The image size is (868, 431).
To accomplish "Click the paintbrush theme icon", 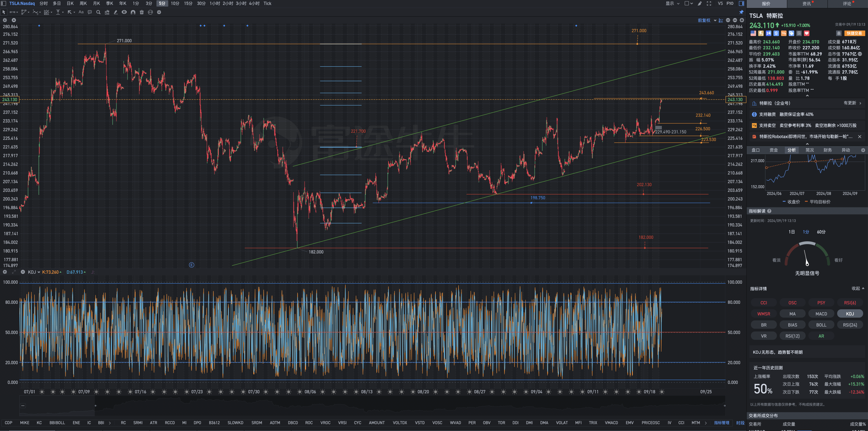I will tap(700, 3).
